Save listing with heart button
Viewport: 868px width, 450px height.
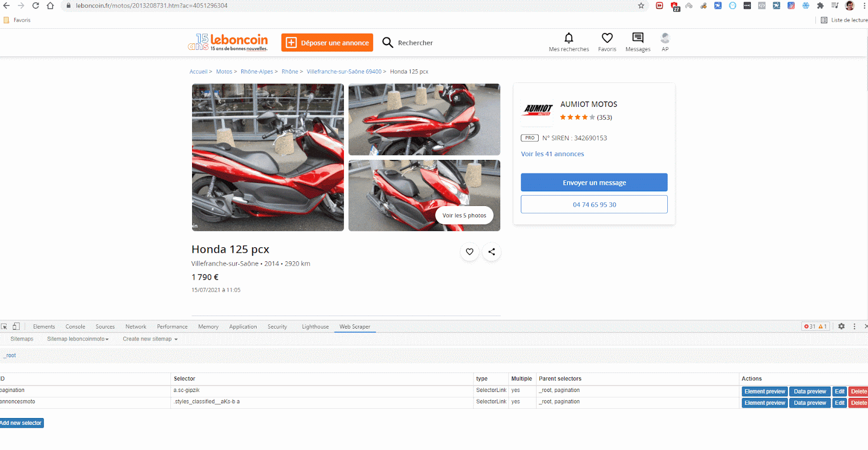(x=470, y=252)
